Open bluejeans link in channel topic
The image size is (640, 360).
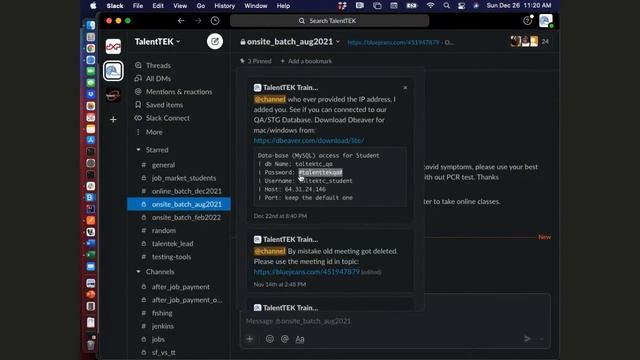coord(393,42)
